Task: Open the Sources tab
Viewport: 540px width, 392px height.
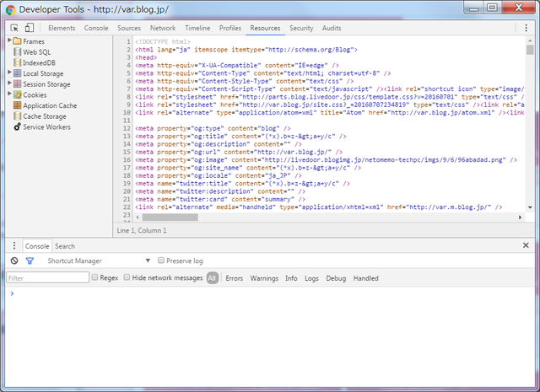Action: (129, 28)
